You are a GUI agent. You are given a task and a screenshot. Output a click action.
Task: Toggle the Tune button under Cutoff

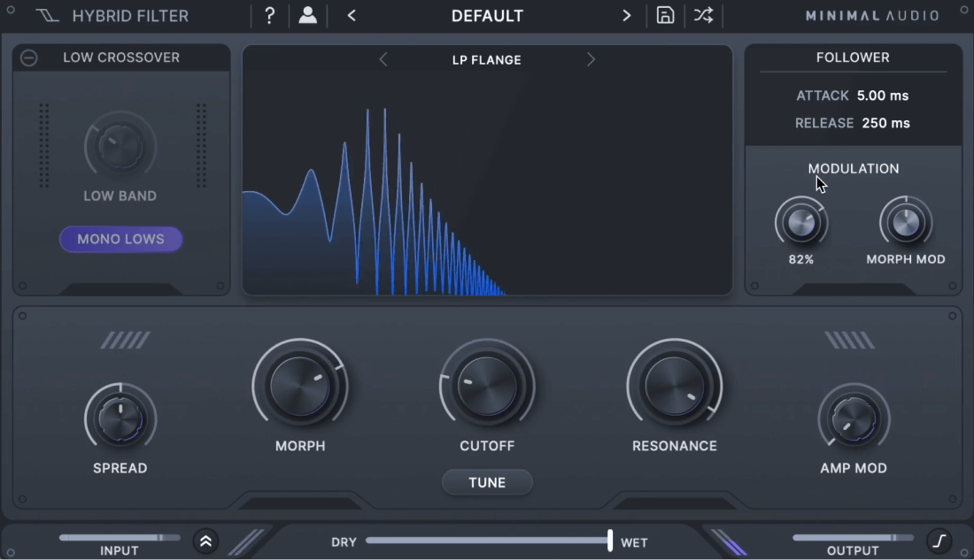click(487, 482)
